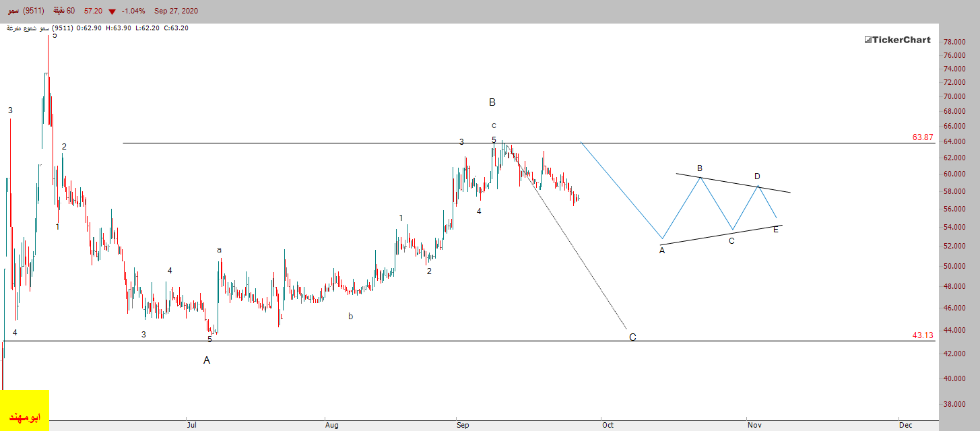Select the C wave label near the 43.13 line
The height and width of the screenshot is (431, 980).
(x=632, y=337)
